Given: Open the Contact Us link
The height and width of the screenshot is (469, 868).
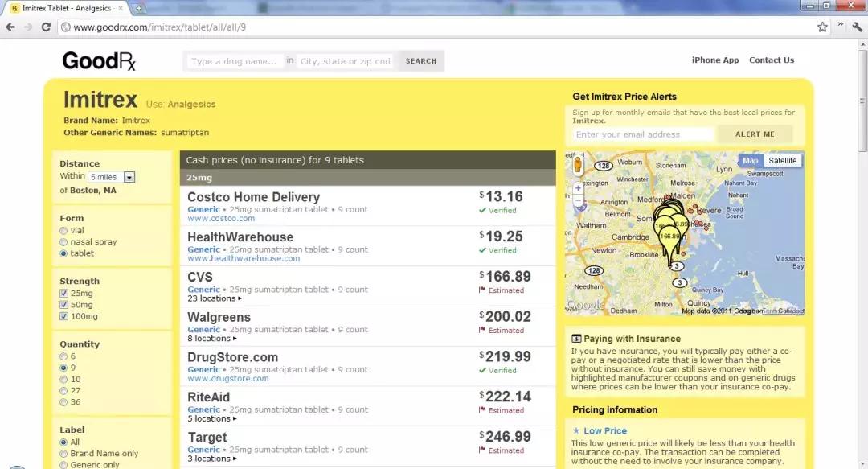Looking at the screenshot, I should pos(771,60).
